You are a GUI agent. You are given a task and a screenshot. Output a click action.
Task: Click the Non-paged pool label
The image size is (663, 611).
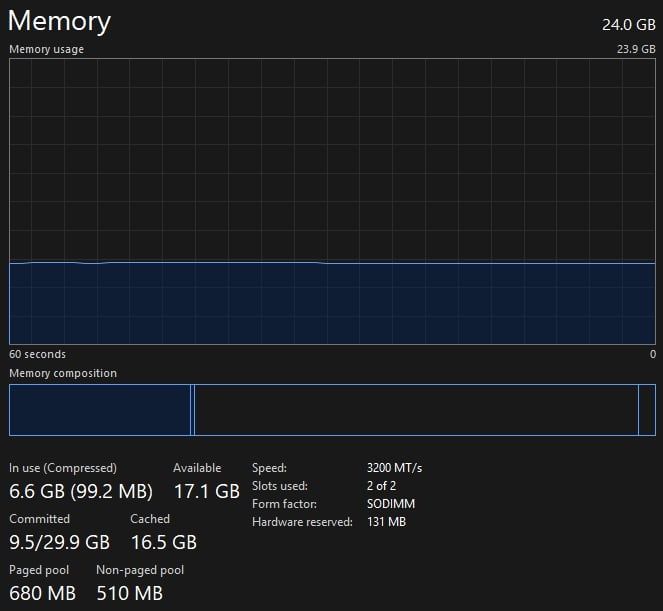[x=140, y=570]
